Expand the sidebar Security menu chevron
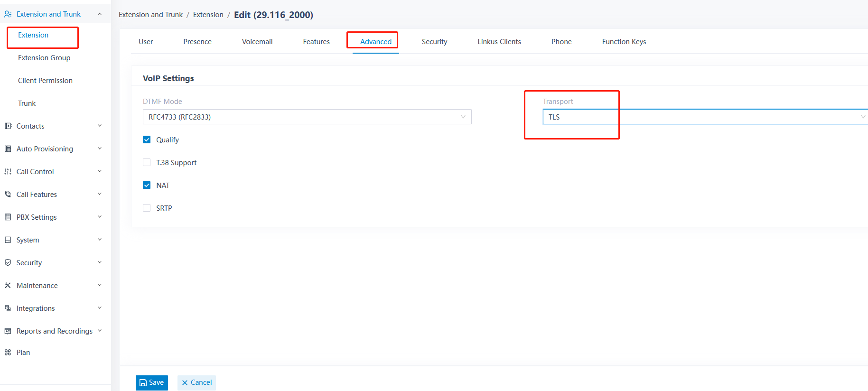This screenshot has height=391, width=868. pyautogui.click(x=100, y=262)
